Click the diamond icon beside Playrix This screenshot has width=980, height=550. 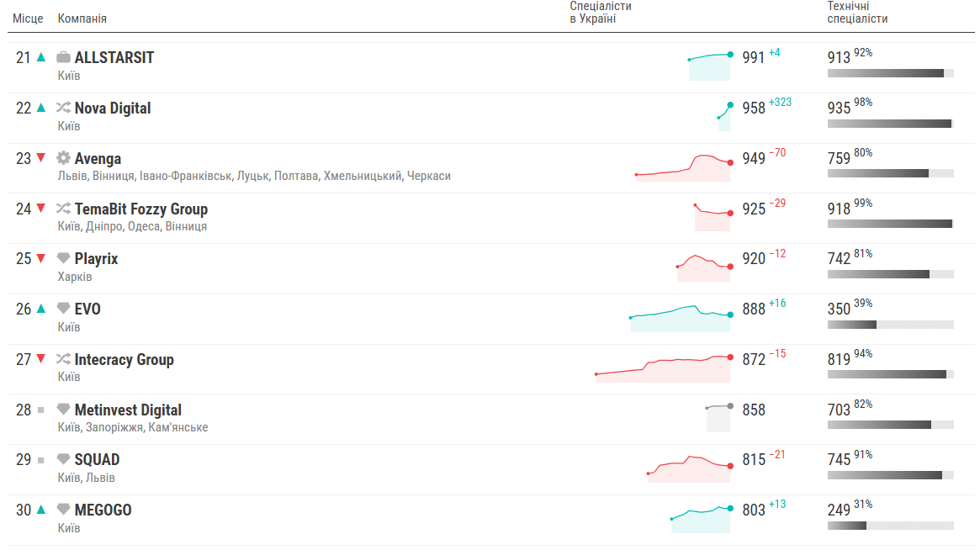63,258
